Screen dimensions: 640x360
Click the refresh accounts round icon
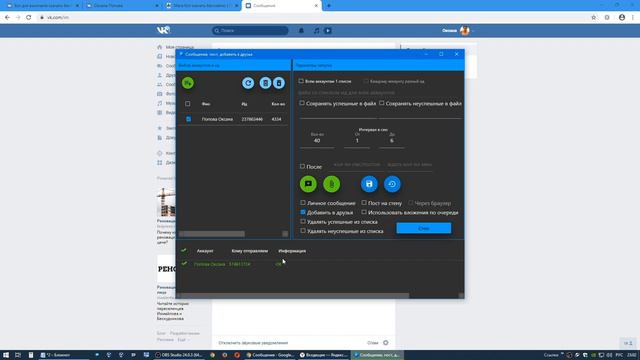coord(248,83)
